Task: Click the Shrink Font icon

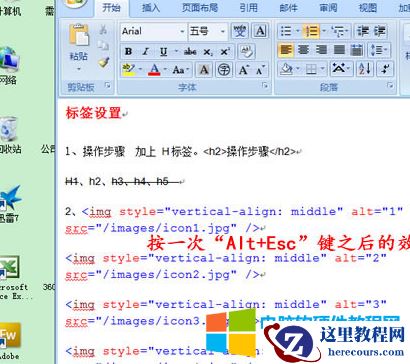Action: [x=260, y=70]
